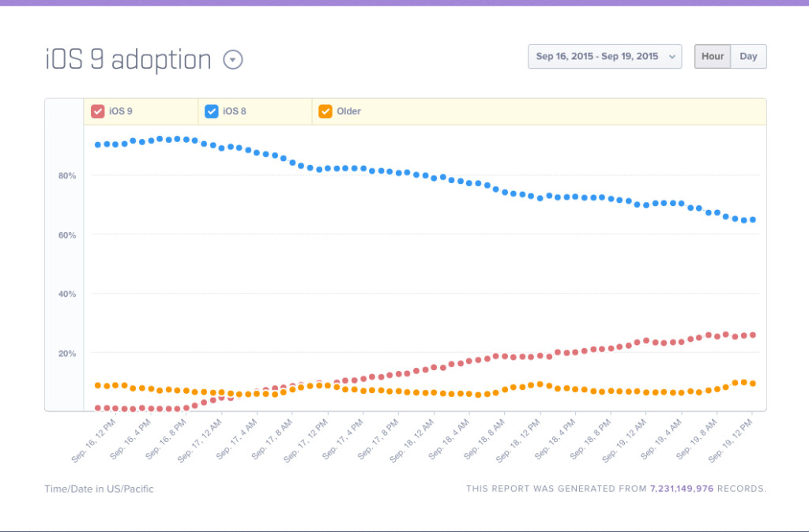Uncheck the red iOS 9 legend checkbox
The image size is (809, 532).
pyautogui.click(x=97, y=111)
